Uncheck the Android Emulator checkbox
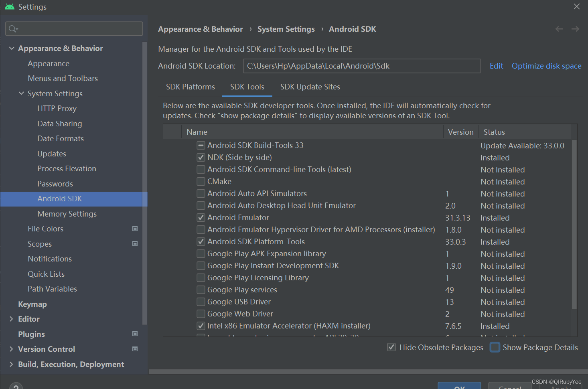Viewport: 588px width, 389px height. pyautogui.click(x=201, y=217)
